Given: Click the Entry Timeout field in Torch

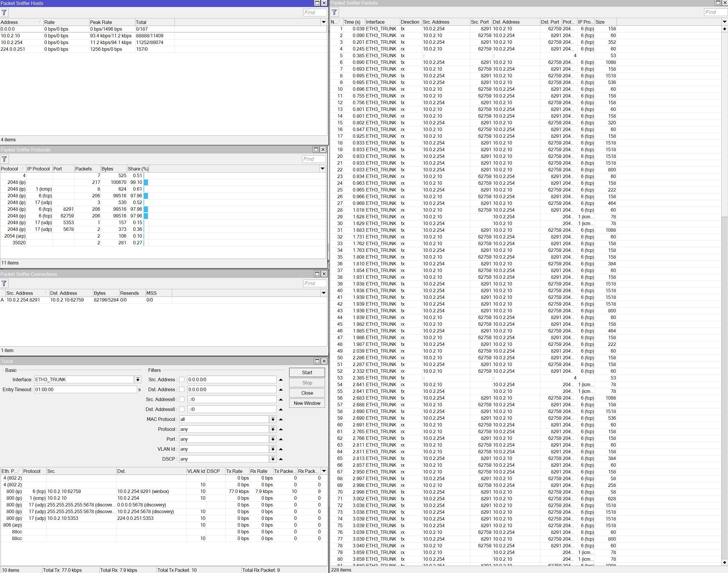Looking at the screenshot, I should coord(85,389).
